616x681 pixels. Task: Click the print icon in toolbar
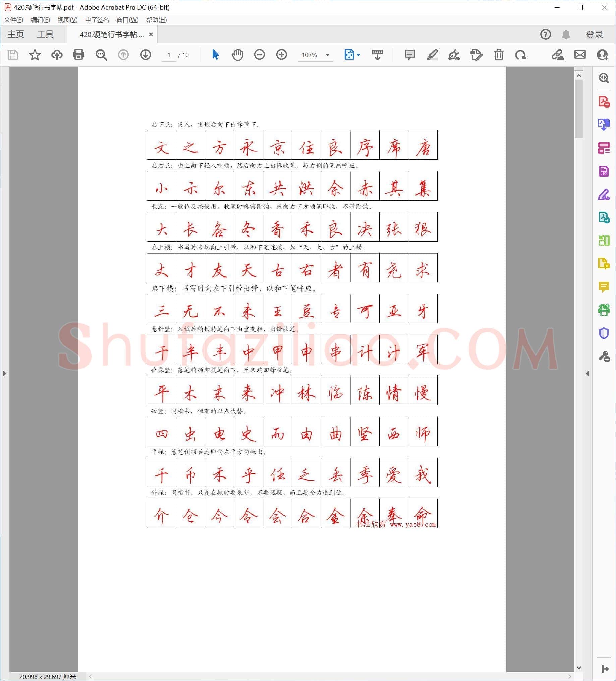tap(79, 55)
